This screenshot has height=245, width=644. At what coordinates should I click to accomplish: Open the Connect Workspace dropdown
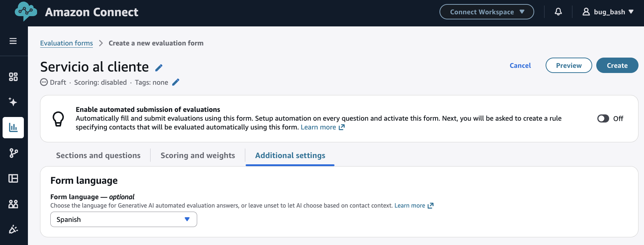pos(486,12)
